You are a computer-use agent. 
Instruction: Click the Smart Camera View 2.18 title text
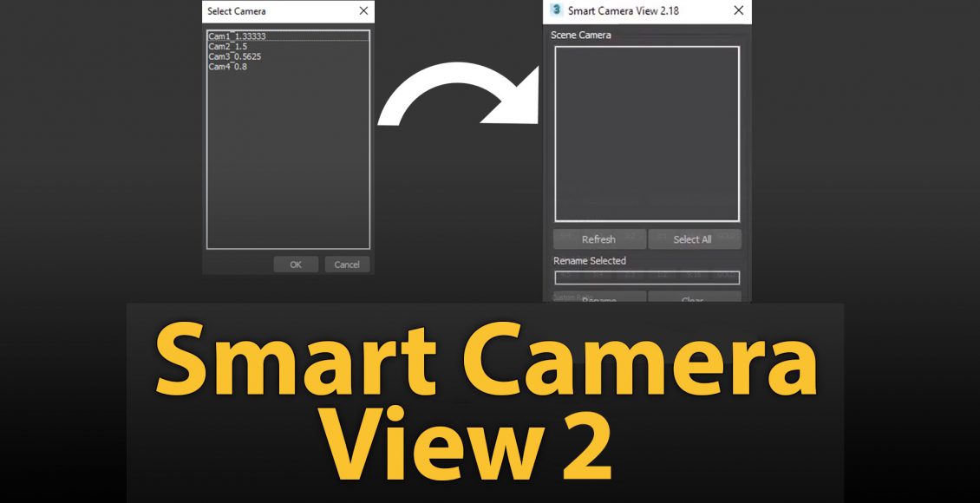click(622, 11)
